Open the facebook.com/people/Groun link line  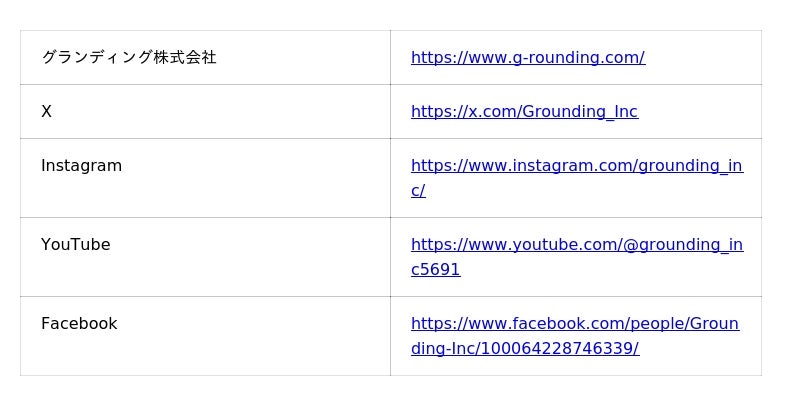click(x=574, y=324)
